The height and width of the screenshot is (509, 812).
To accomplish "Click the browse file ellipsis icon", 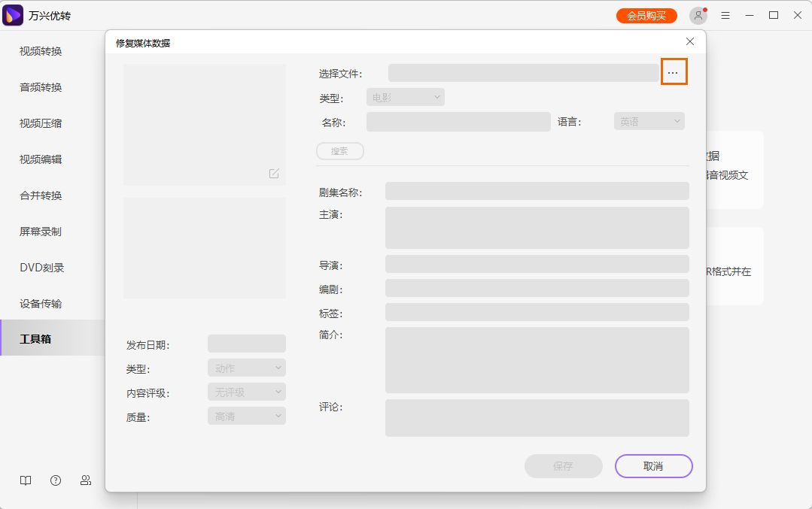I will pos(674,71).
